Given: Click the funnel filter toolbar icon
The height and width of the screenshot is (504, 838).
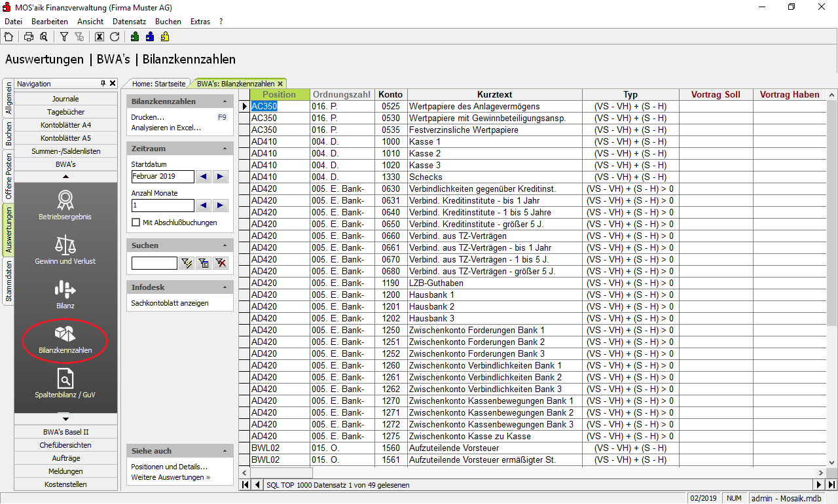Looking at the screenshot, I should point(64,37).
